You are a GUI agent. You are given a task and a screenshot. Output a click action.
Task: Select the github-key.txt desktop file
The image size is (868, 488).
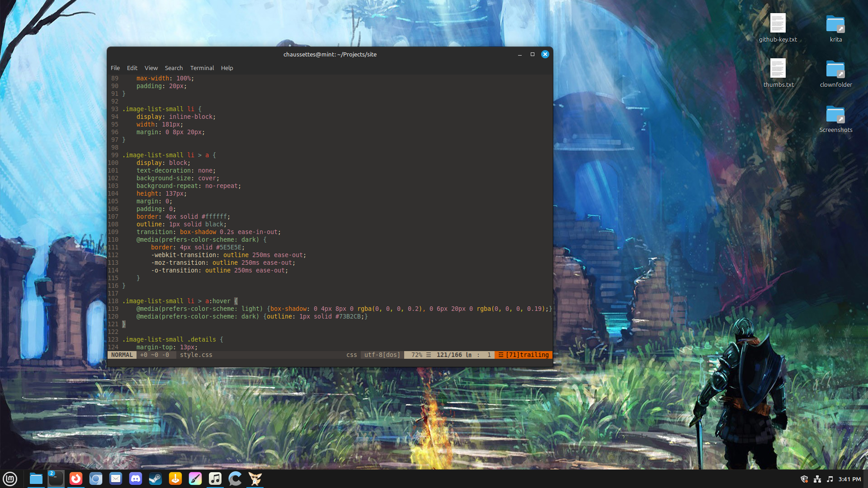coord(778,28)
